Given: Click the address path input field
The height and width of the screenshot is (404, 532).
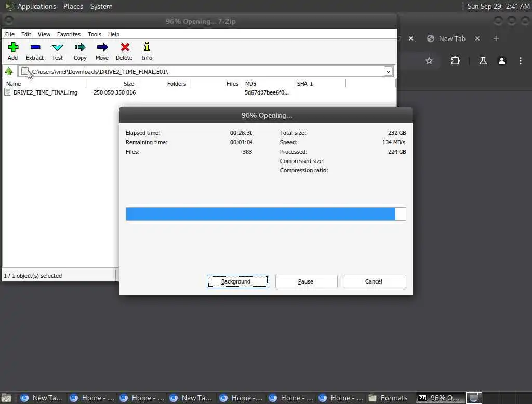Looking at the screenshot, I should click(206, 72).
